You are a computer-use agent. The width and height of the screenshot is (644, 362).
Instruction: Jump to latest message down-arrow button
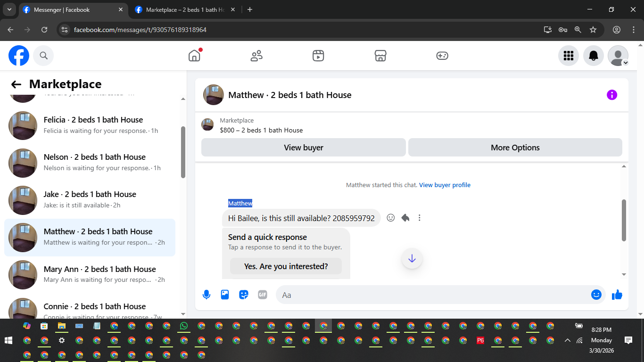click(x=412, y=258)
